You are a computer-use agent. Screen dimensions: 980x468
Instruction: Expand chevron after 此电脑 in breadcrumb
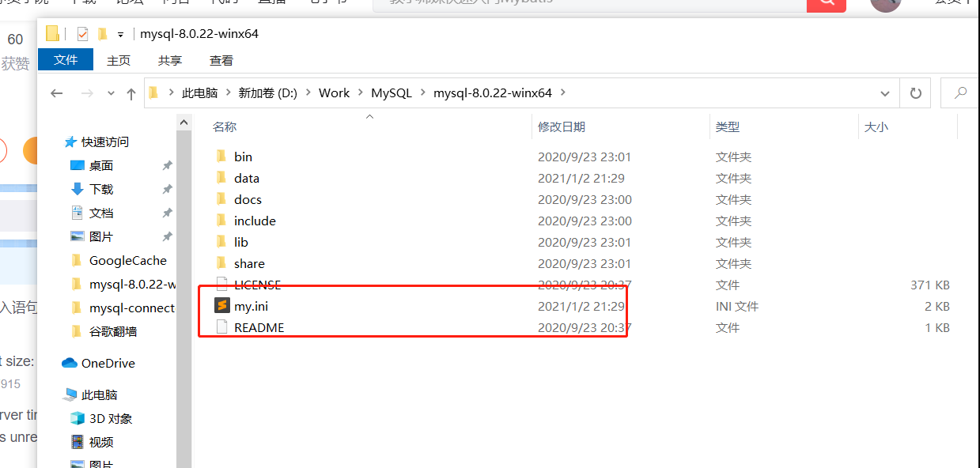[228, 93]
